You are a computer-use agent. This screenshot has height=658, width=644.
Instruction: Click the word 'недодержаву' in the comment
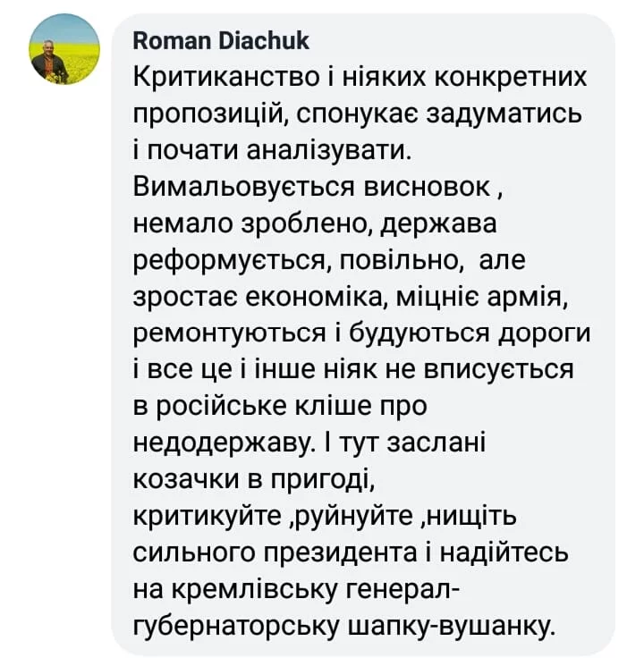[225, 443]
